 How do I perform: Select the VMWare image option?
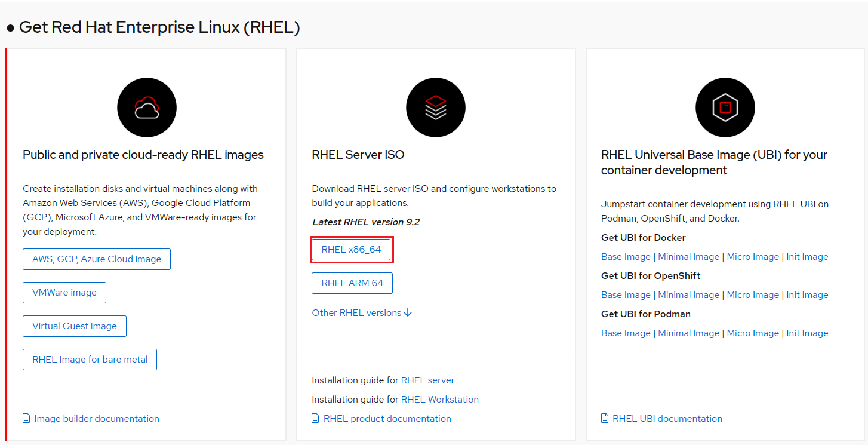[x=64, y=292]
